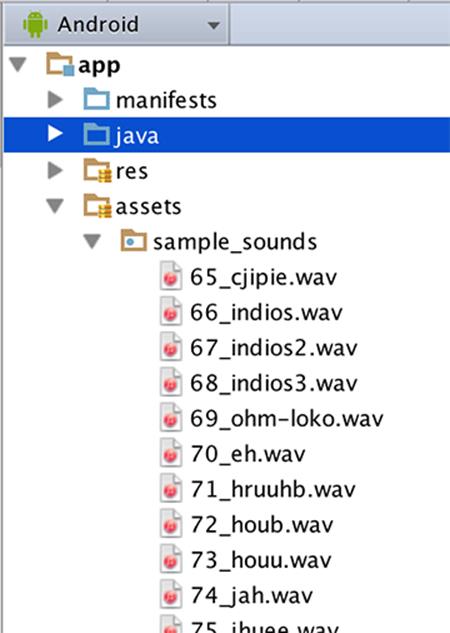Select file name 71_hruuhb.wav
450x633 pixels.
click(273, 490)
